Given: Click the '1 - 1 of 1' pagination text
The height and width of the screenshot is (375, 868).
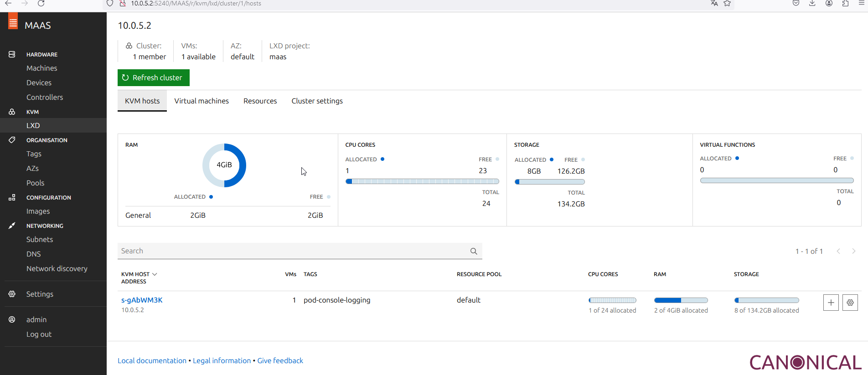Looking at the screenshot, I should [x=809, y=251].
